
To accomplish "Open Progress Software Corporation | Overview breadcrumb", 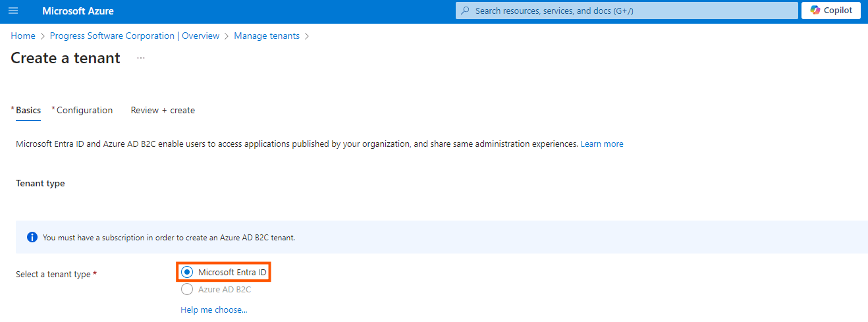I will click(134, 36).
